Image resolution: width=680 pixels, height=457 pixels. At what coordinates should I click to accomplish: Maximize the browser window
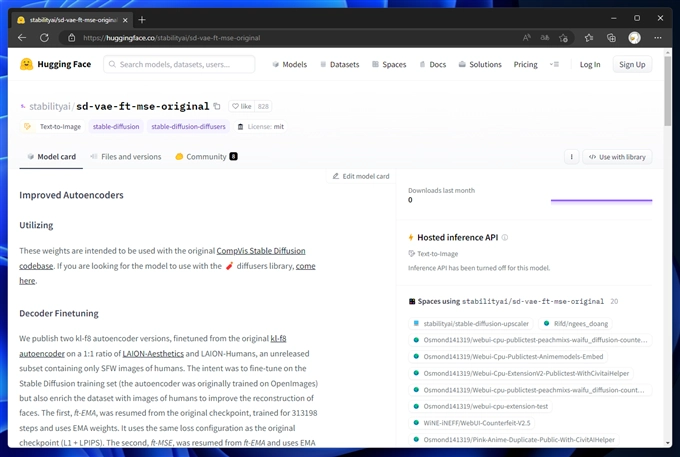click(637, 18)
